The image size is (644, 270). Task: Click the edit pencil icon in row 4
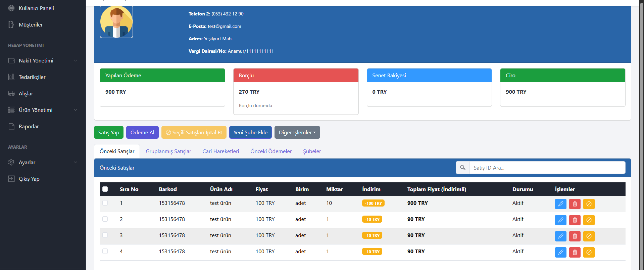tap(560, 252)
